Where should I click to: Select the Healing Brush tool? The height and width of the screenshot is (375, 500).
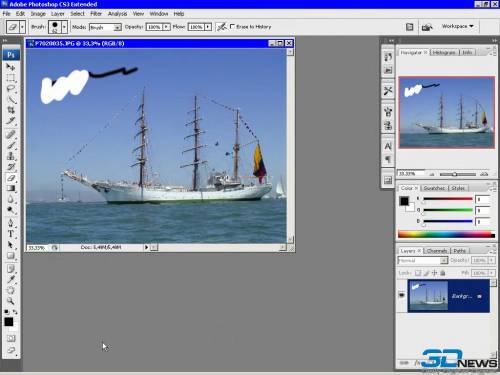click(11, 135)
